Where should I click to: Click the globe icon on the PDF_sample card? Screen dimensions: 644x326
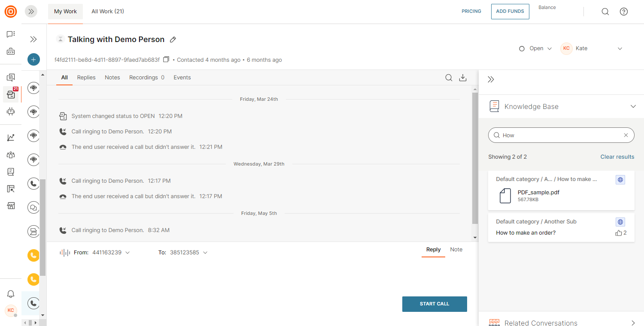(620, 180)
